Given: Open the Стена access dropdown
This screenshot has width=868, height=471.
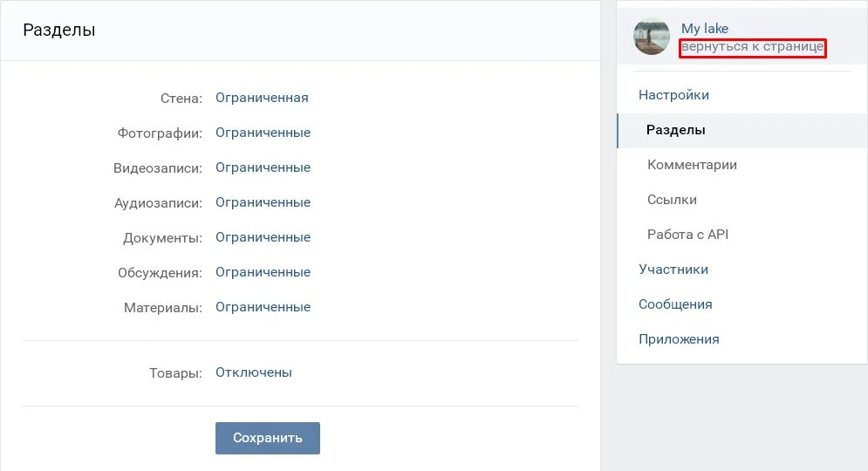Looking at the screenshot, I should (x=262, y=98).
